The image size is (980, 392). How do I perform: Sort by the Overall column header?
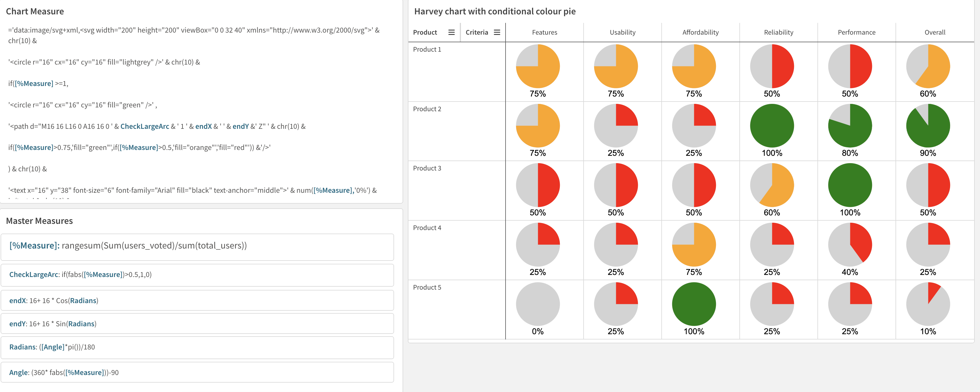pyautogui.click(x=935, y=32)
